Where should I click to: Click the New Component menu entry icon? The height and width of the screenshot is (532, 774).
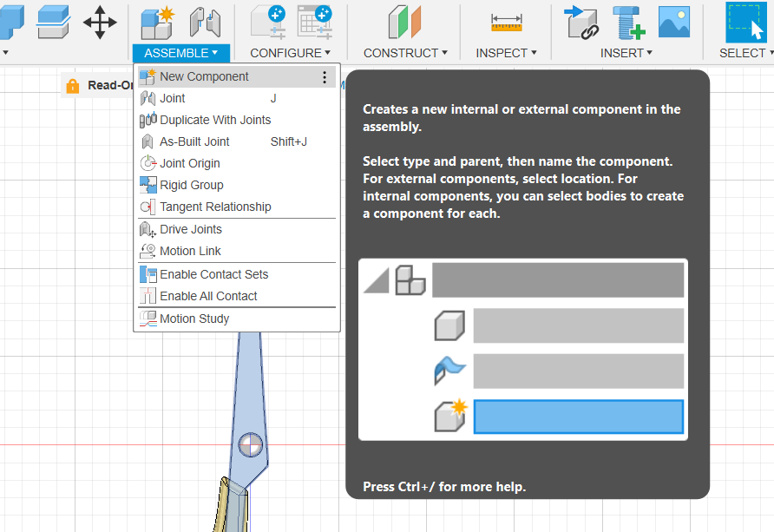(x=148, y=76)
